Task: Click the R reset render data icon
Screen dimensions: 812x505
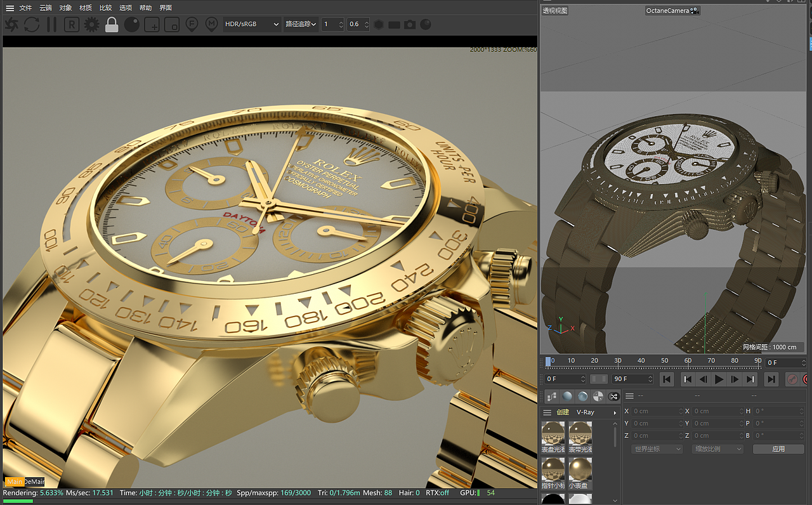Action: coord(72,25)
